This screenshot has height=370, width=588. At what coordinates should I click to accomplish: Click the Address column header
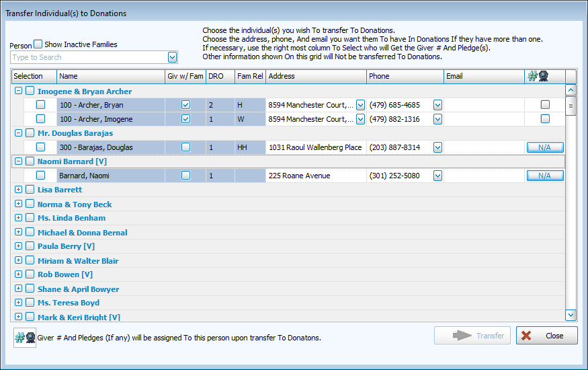316,76
